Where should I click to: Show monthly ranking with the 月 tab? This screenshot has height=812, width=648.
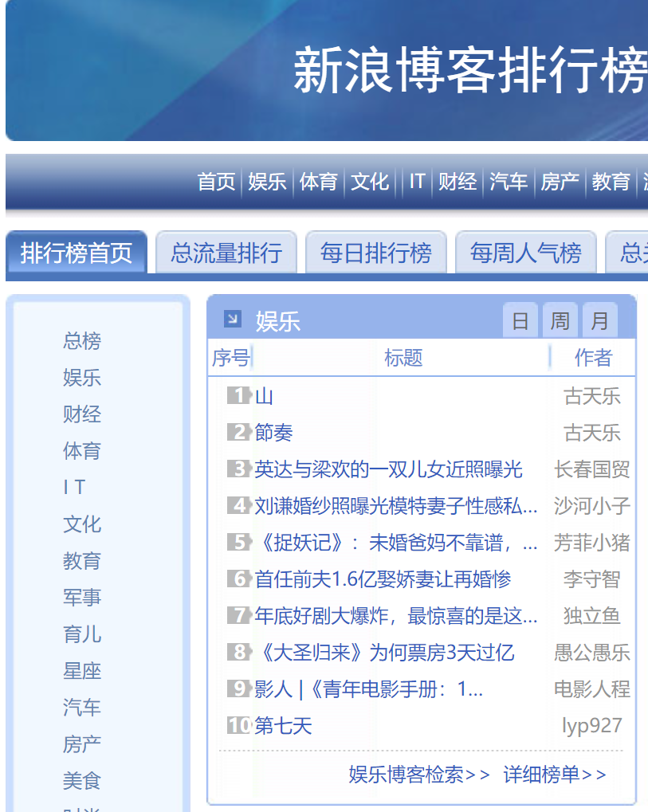[x=600, y=320]
